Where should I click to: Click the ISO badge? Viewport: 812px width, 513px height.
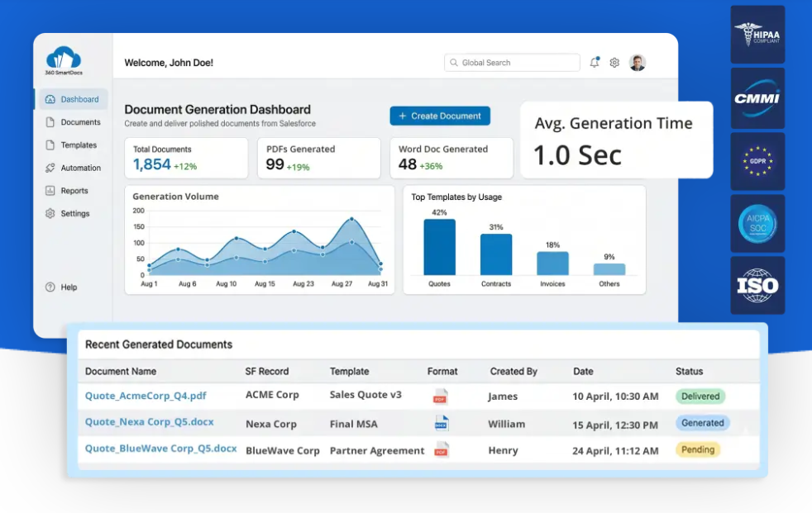tap(757, 286)
